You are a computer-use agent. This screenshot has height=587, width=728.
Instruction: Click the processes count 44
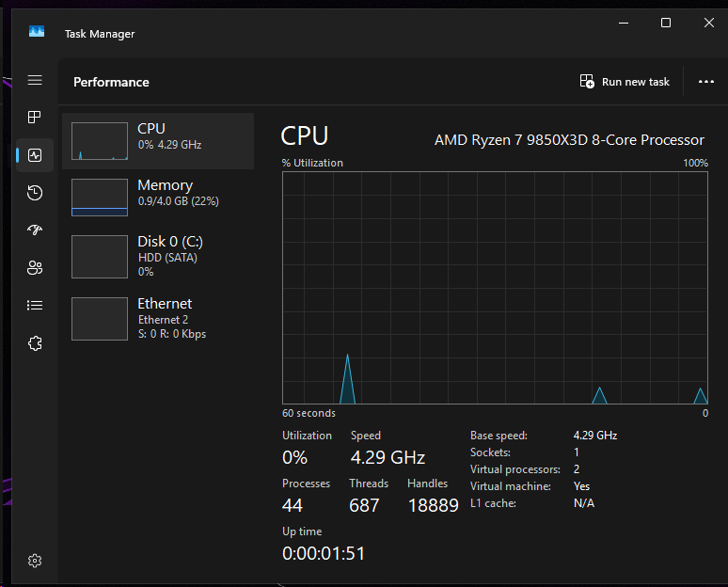point(293,505)
